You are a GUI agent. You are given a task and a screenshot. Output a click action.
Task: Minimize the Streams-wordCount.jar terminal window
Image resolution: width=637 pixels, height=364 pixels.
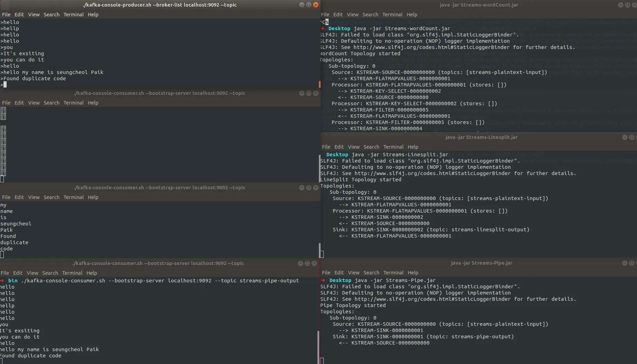coord(621,5)
